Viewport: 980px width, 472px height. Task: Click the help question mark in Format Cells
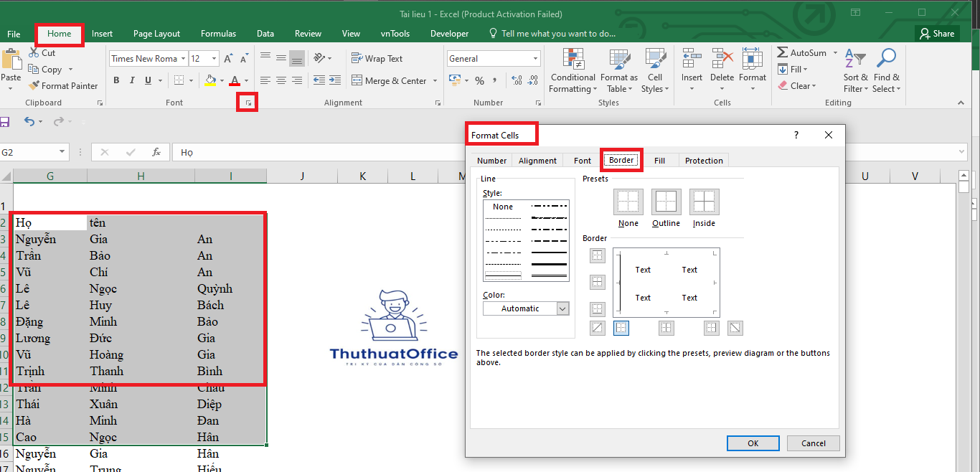click(x=796, y=135)
